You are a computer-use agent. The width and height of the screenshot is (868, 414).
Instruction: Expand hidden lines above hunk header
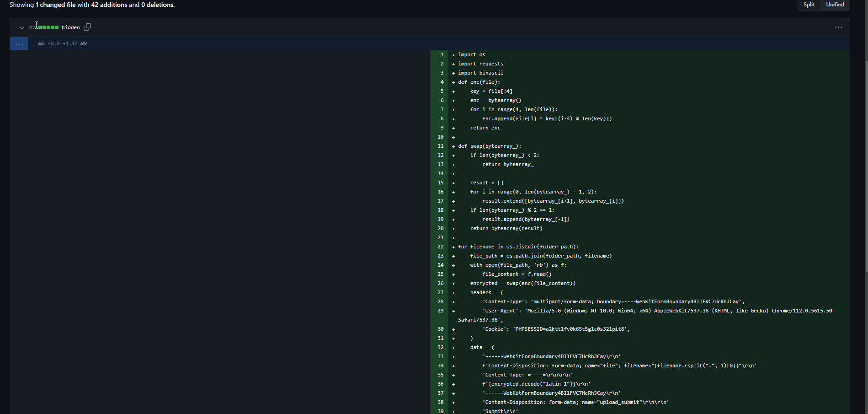coord(19,43)
